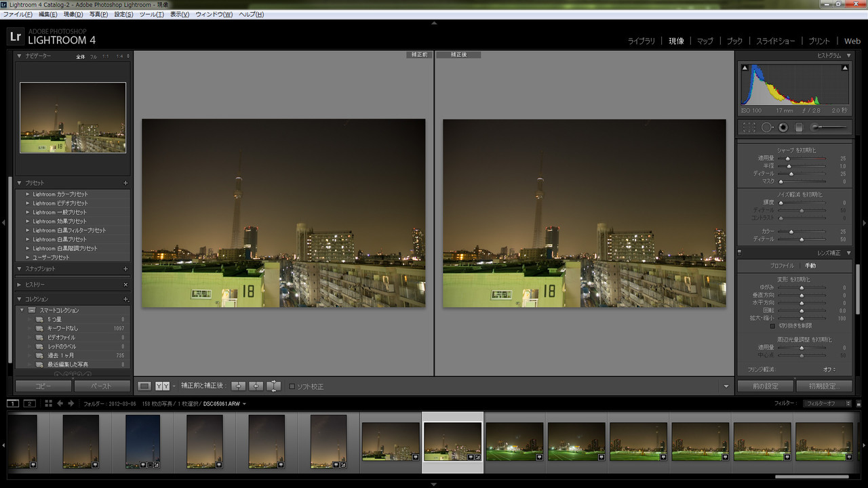Open the toolbar options dropdown arrow
Viewport: 868px width, 488px height.
tap(726, 386)
